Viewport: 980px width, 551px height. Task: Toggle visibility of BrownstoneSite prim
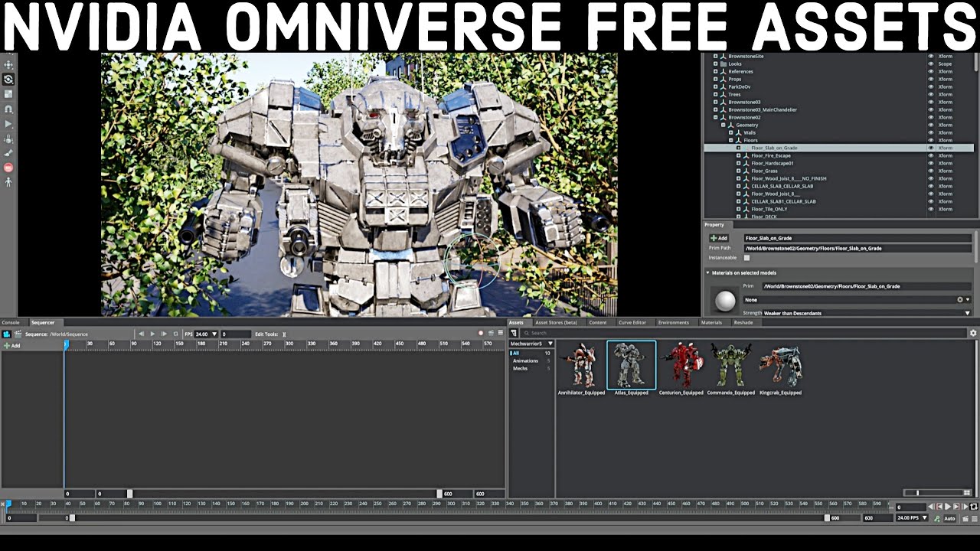click(x=931, y=56)
